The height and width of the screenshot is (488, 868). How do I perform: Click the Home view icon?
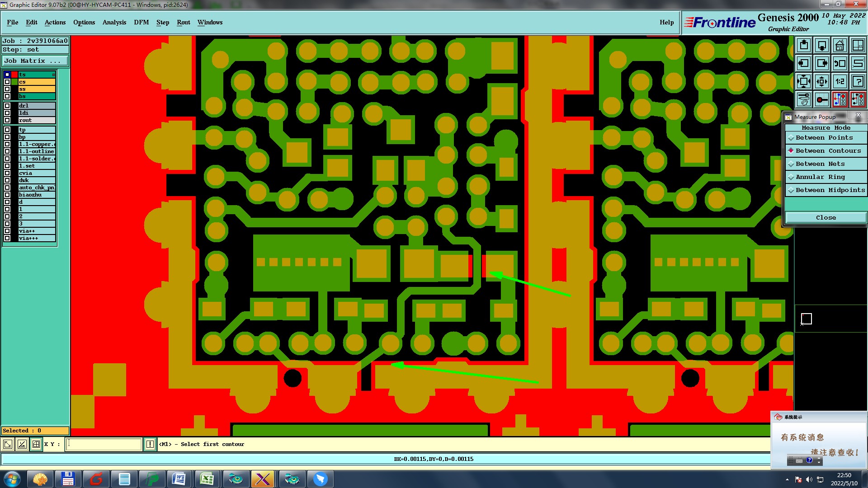pos(840,45)
